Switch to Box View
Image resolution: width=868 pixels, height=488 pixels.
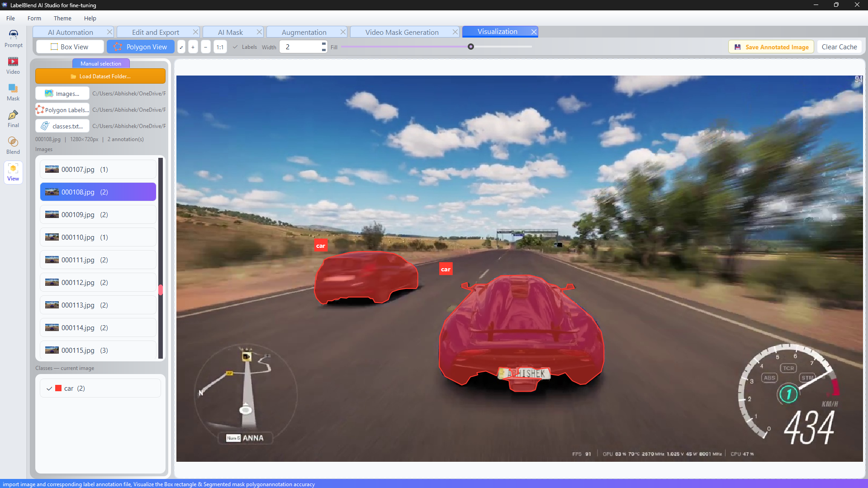coord(70,47)
